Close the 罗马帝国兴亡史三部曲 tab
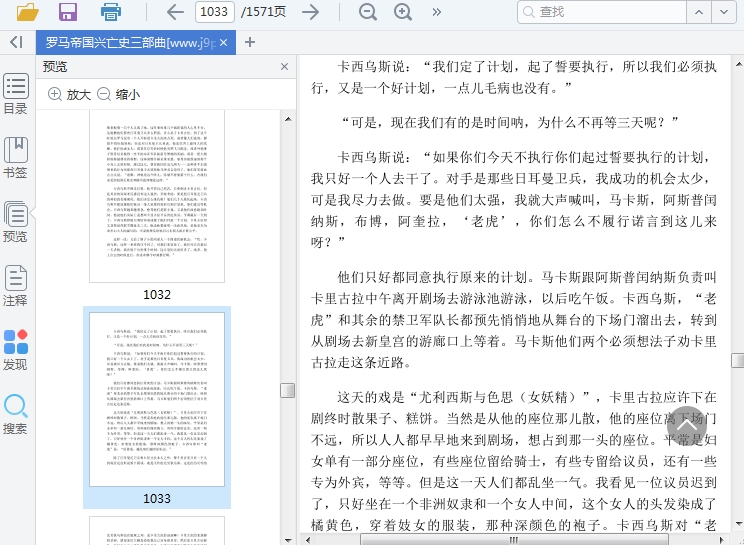Screen dimensions: 744x545 (223, 43)
